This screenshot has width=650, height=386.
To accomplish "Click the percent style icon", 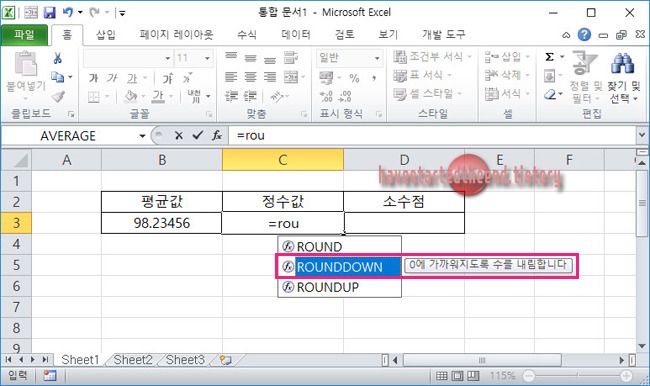I will (354, 78).
